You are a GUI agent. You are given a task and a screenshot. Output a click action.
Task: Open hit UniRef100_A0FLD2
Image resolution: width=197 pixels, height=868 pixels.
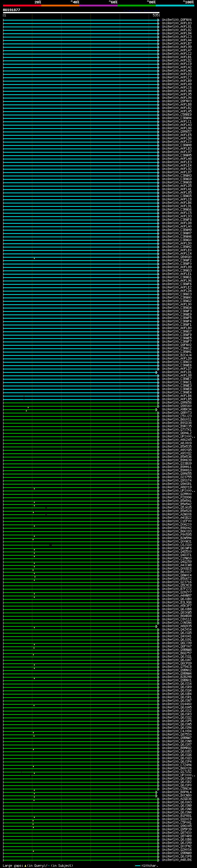click(176, 61)
